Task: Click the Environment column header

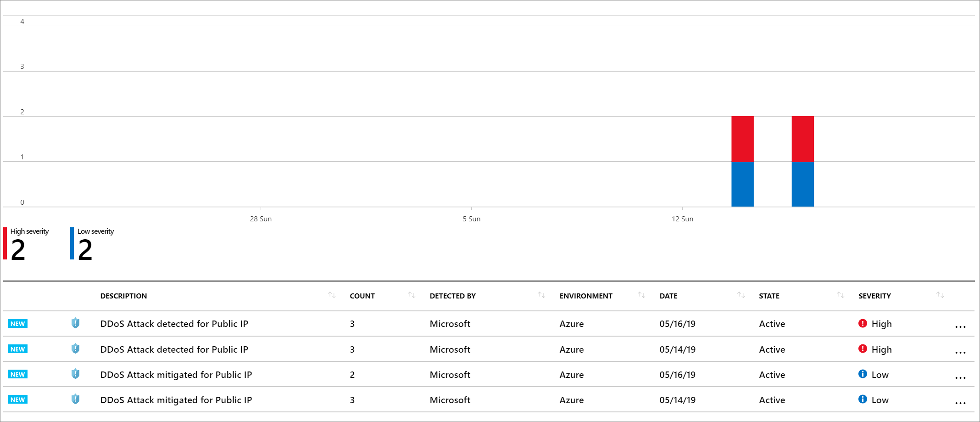Action: click(586, 296)
